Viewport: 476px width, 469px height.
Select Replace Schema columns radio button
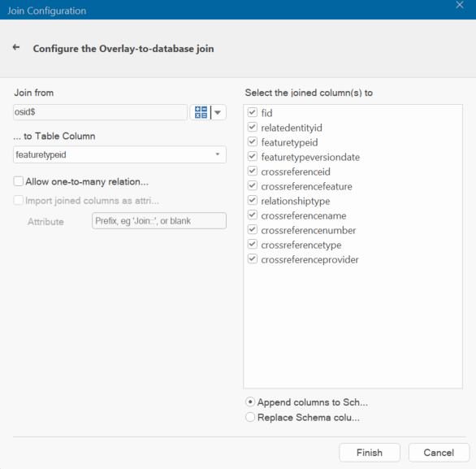point(250,417)
